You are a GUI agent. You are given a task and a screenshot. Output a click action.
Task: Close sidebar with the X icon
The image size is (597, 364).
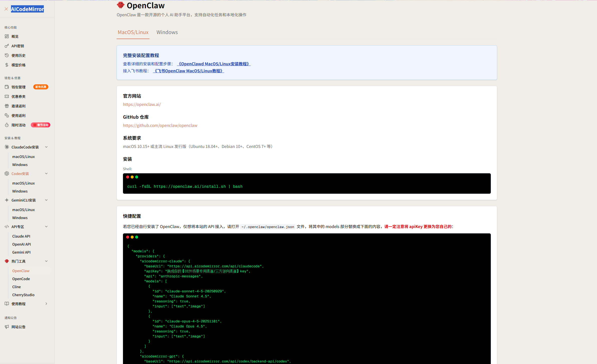pyautogui.click(x=6, y=9)
